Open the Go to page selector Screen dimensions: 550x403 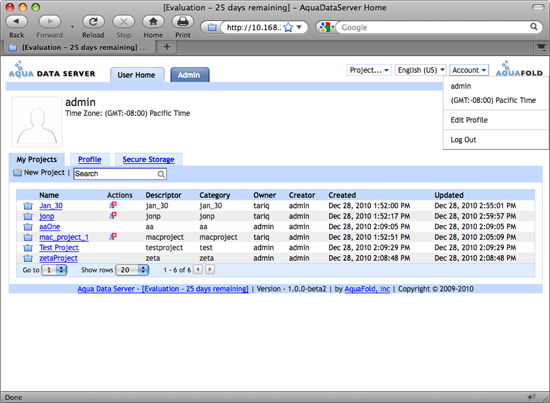click(x=54, y=270)
